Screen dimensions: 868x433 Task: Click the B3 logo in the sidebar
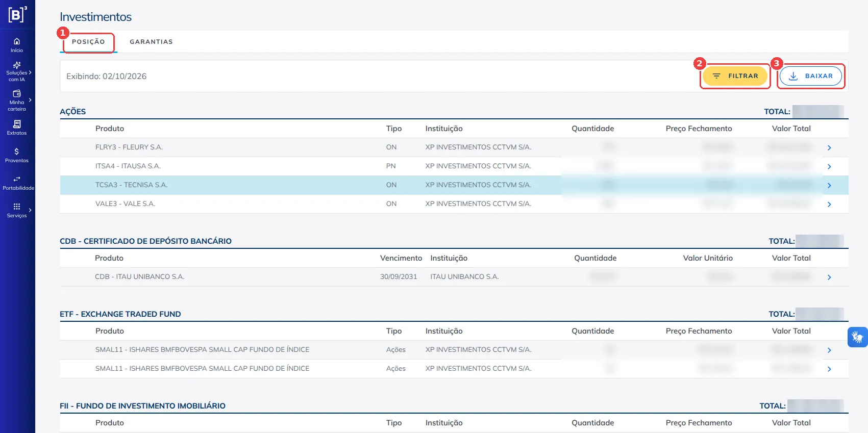[x=17, y=14]
